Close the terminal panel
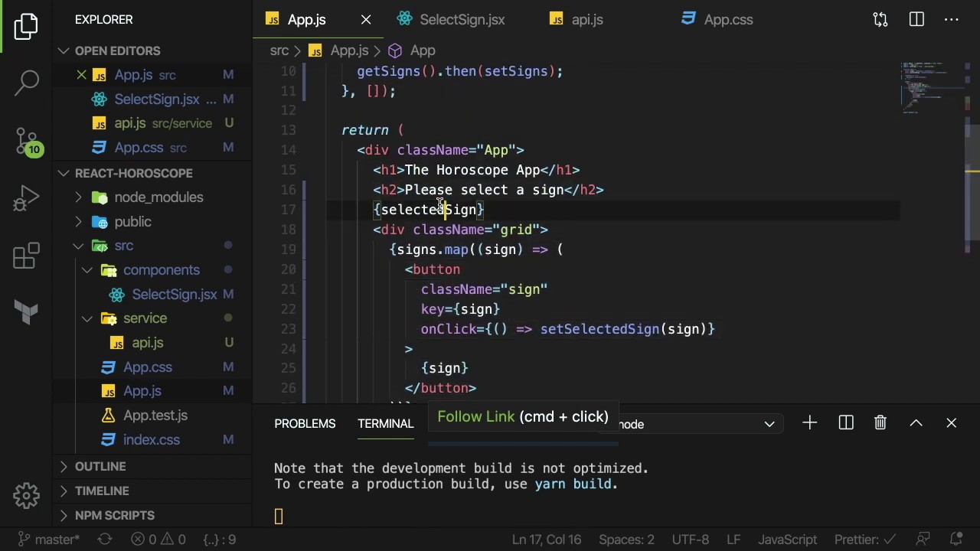980x551 pixels. coord(952,423)
